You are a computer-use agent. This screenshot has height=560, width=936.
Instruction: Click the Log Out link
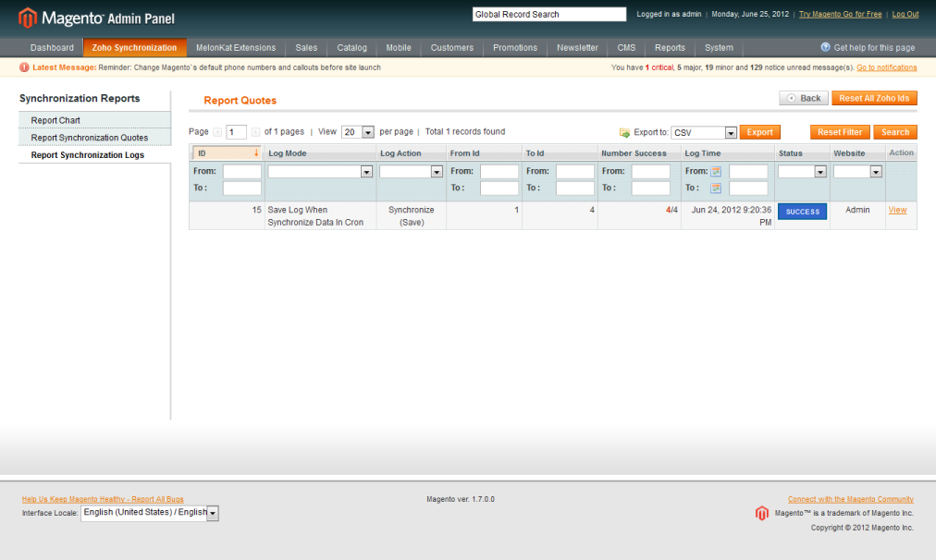905,14
